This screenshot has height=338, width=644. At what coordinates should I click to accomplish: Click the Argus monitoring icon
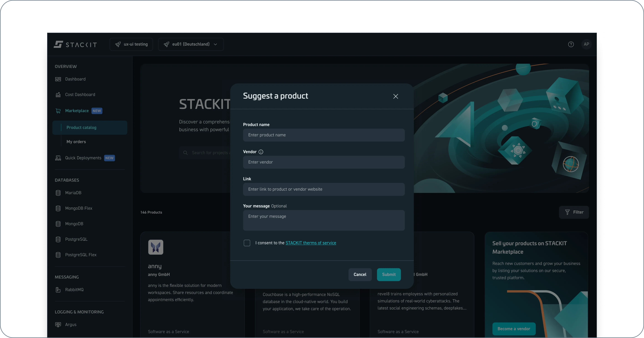58,325
